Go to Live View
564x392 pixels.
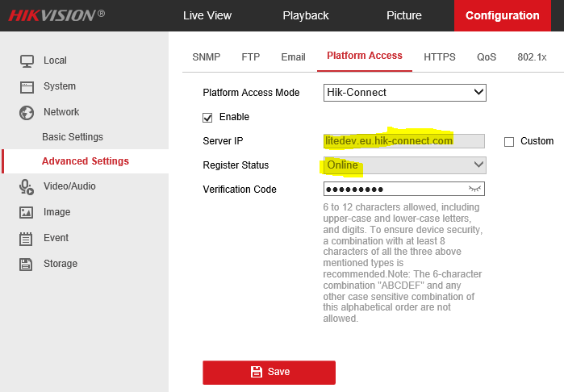(207, 15)
